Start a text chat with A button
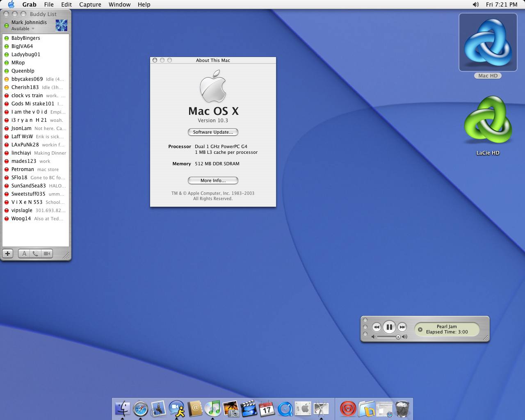The image size is (525, 420). 24,254
